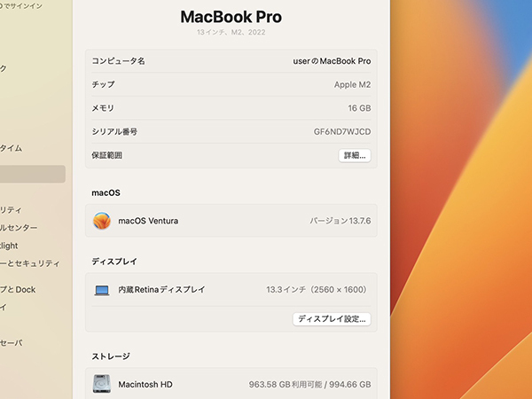Screen dimensions: 532x399
Task: Click the 内蔵Retinaディスプレイ label
Action: click(161, 290)
